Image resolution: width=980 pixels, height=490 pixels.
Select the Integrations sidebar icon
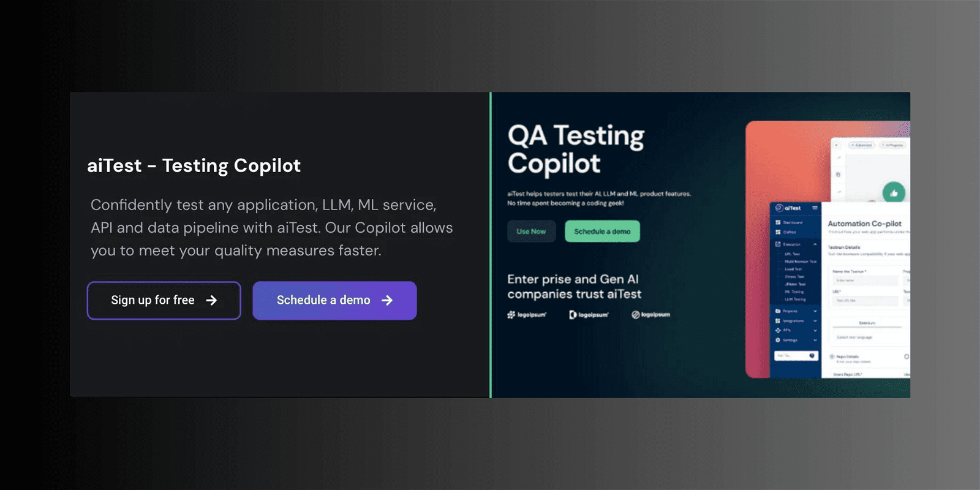(x=778, y=320)
